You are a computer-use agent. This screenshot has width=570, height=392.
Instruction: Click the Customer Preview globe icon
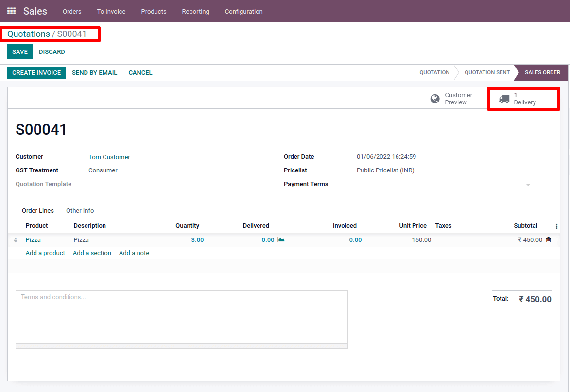(x=435, y=99)
